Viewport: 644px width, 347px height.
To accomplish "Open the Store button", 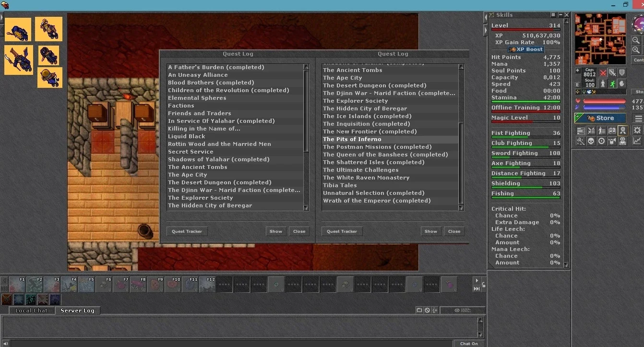I will [600, 118].
